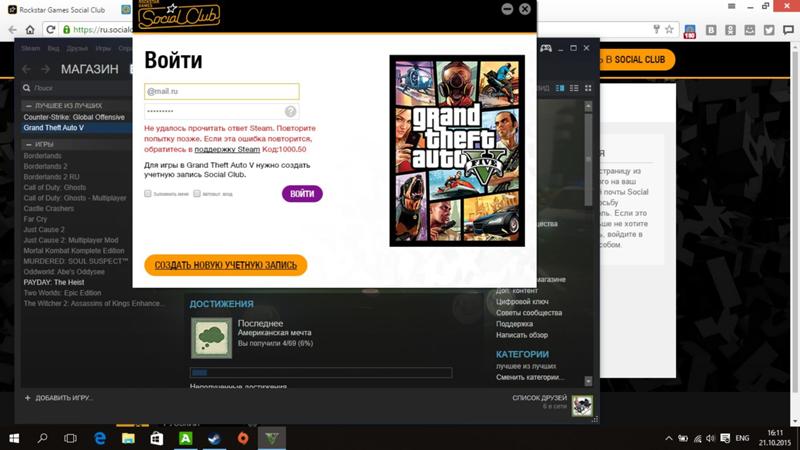Open the extension with red 180 badge
This screenshot has height=450, width=800.
(690, 31)
